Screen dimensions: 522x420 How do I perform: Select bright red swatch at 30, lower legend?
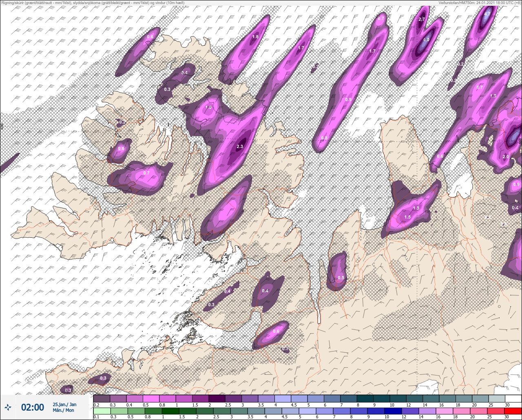(513, 411)
